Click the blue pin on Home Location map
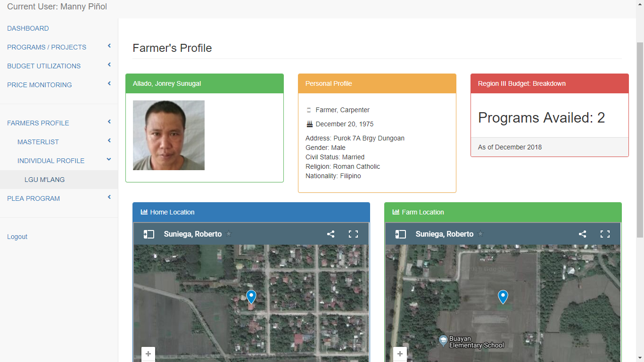Screen dimensions: 644x362 (251, 296)
